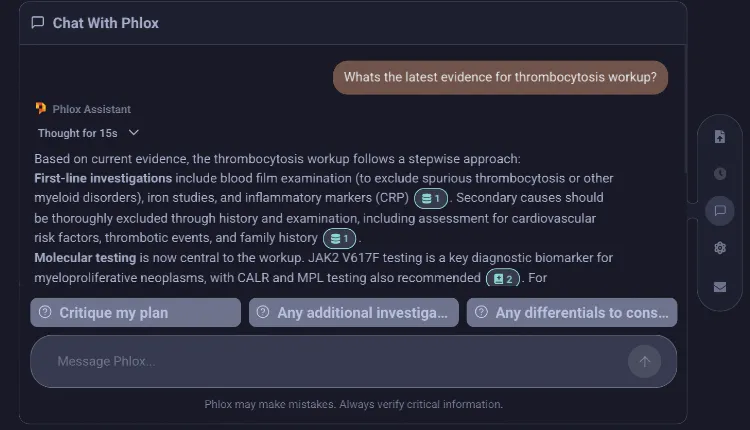
Task: Click the chat panel vertical scrollbar
Action: click(685, 110)
